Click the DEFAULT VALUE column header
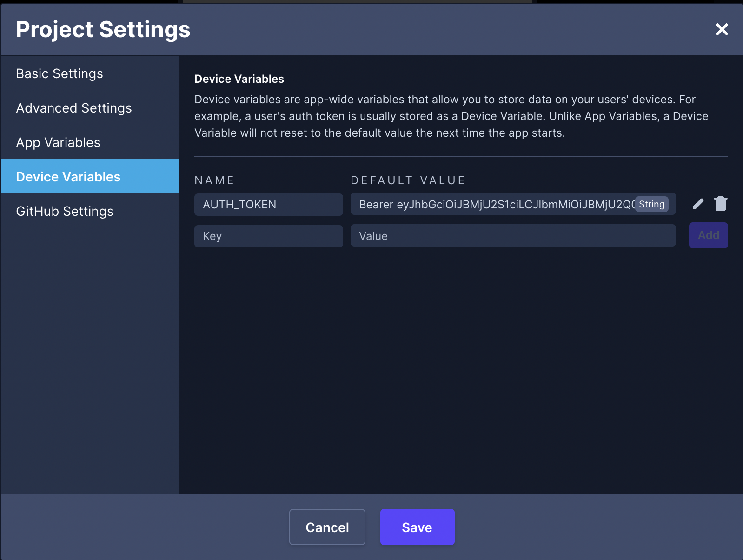This screenshot has height=560, width=743. pos(408,180)
